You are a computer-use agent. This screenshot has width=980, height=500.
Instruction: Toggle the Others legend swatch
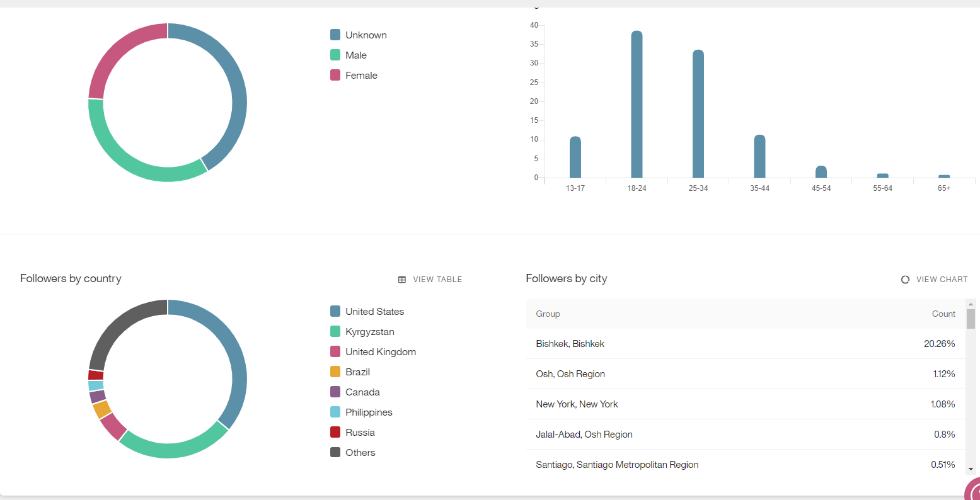pos(335,453)
